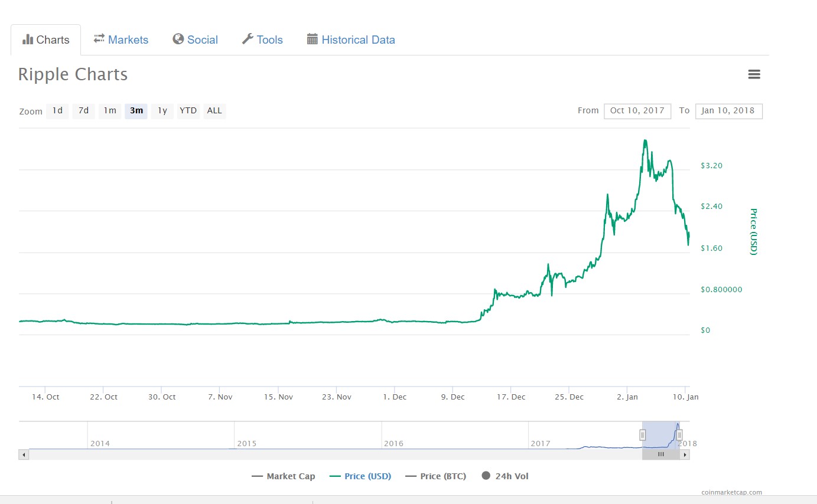Image resolution: width=817 pixels, height=504 pixels.
Task: Grab the navigator left range handle
Action: point(643,435)
